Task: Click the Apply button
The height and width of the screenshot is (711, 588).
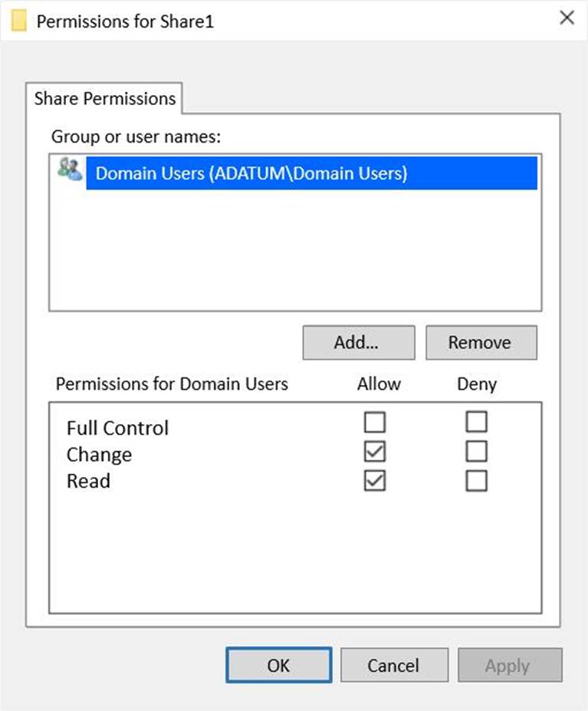Action: point(510,665)
